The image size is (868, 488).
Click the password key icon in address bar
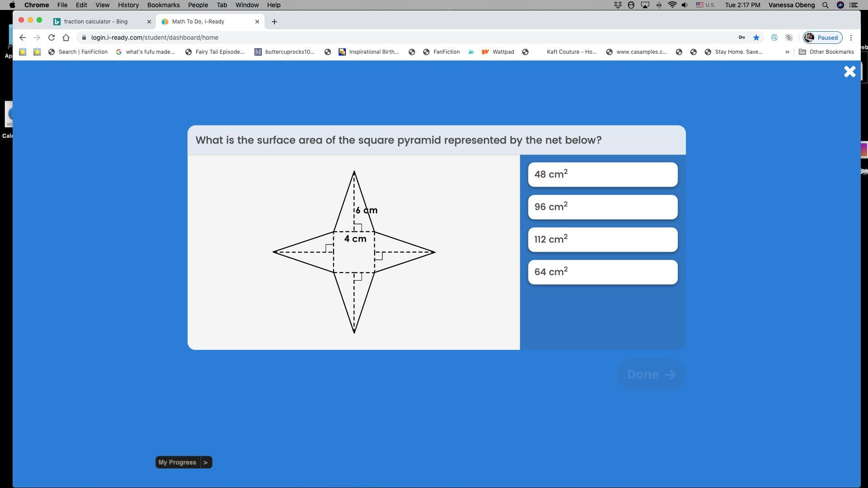pyautogui.click(x=741, y=38)
